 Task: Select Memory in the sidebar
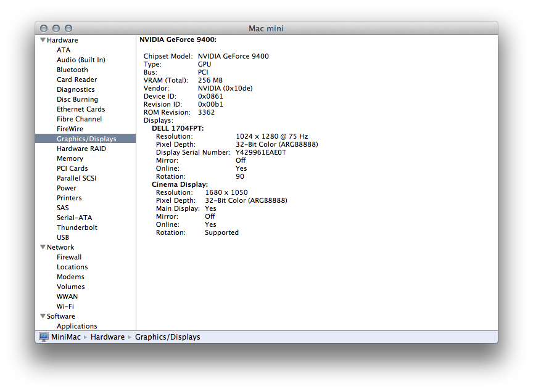[x=70, y=158]
